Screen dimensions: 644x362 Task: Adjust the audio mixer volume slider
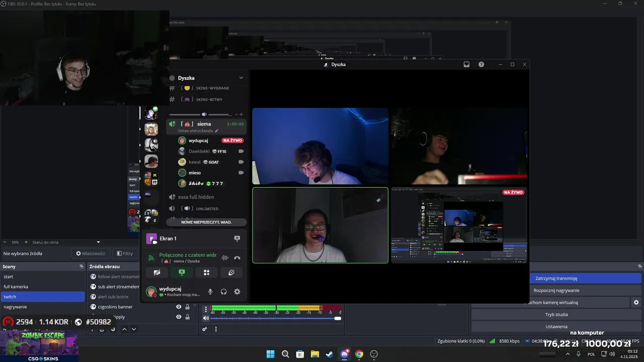[276, 318]
